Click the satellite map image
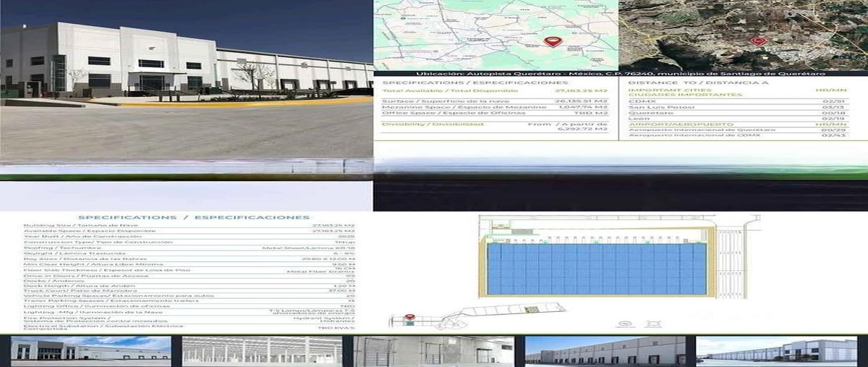 point(744,35)
